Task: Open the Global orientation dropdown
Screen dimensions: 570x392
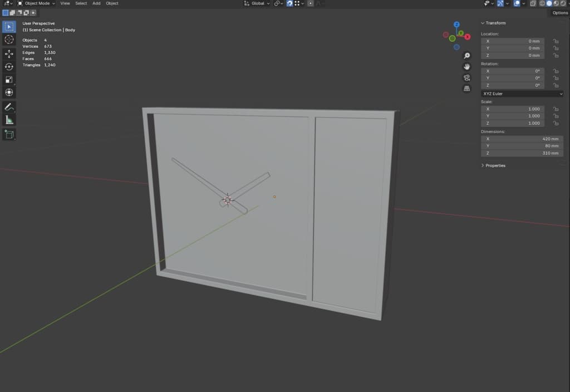Action: pyautogui.click(x=257, y=3)
